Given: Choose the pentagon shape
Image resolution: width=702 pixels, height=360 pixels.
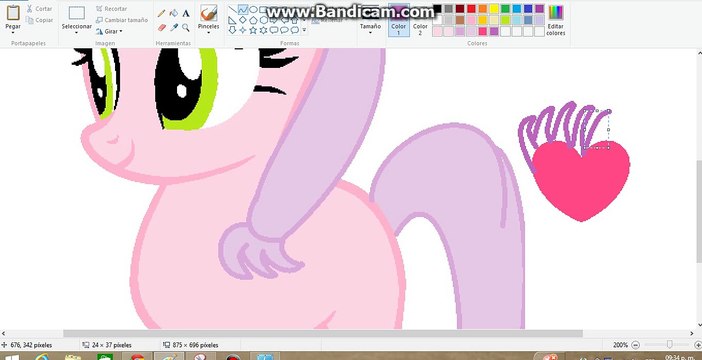Looking at the screenshot, I should [x=253, y=20].
